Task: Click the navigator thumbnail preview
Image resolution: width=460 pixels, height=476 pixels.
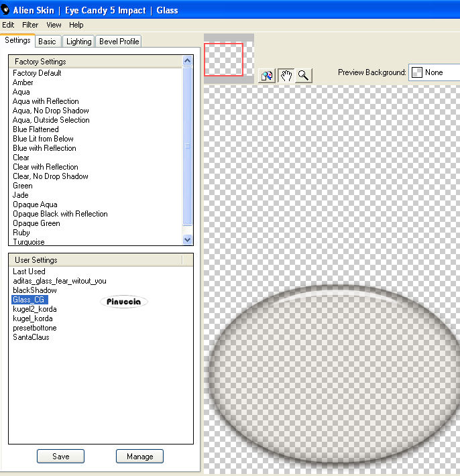Action: click(229, 58)
